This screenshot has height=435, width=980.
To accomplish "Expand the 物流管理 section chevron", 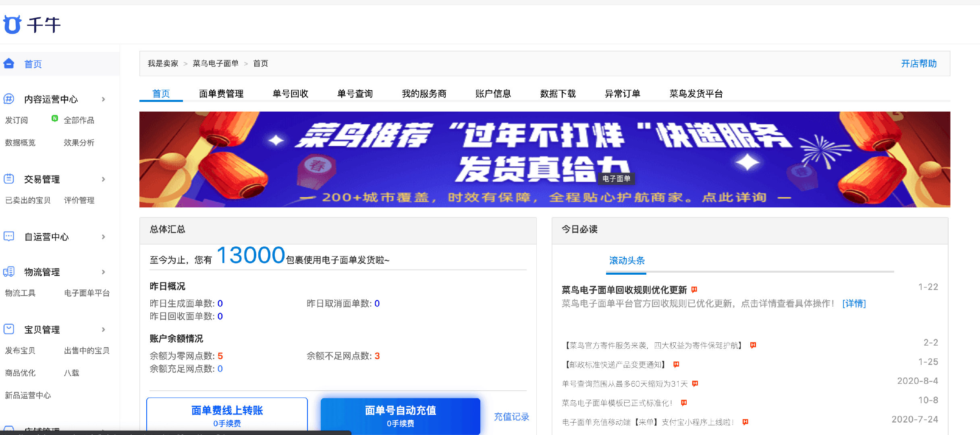I will (104, 272).
